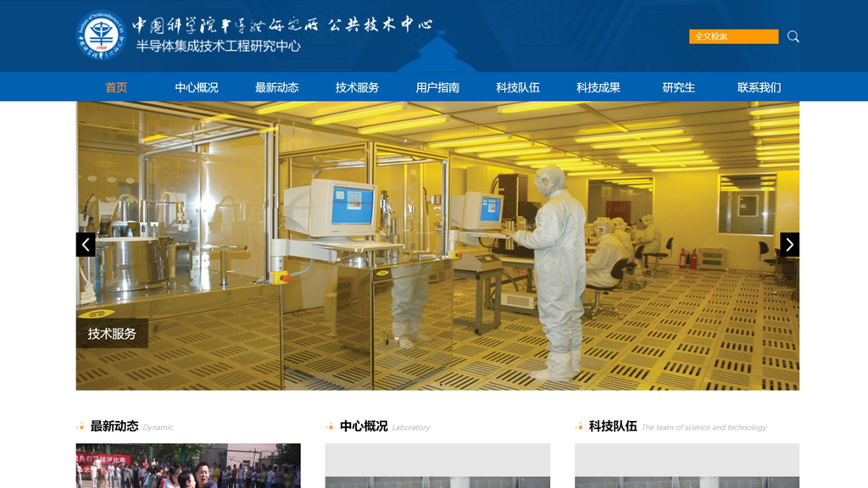Open the 科技成果 navigation item
Viewport: 868px width, 488px height.
coord(598,87)
